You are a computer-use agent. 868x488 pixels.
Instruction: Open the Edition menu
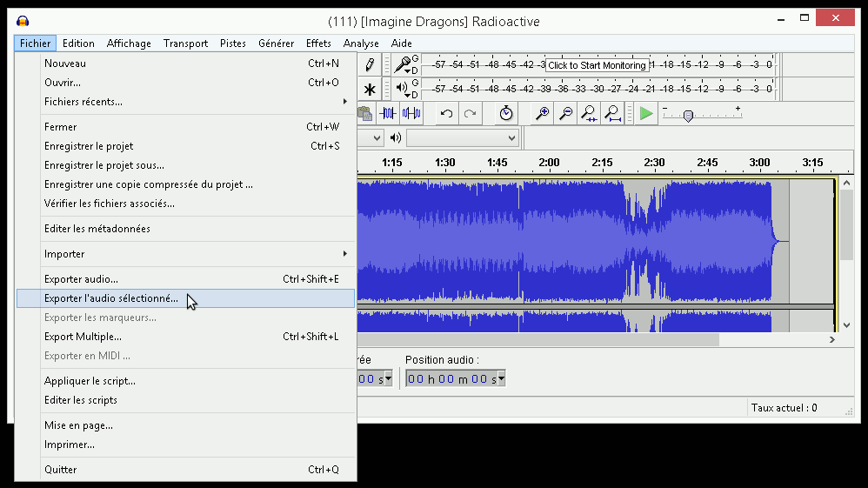(78, 43)
